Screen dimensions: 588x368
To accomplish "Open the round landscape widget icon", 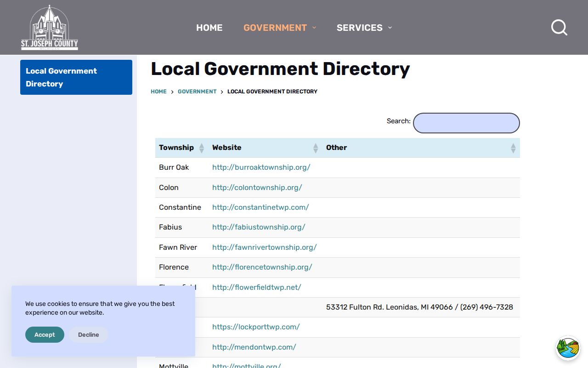I will (568, 348).
